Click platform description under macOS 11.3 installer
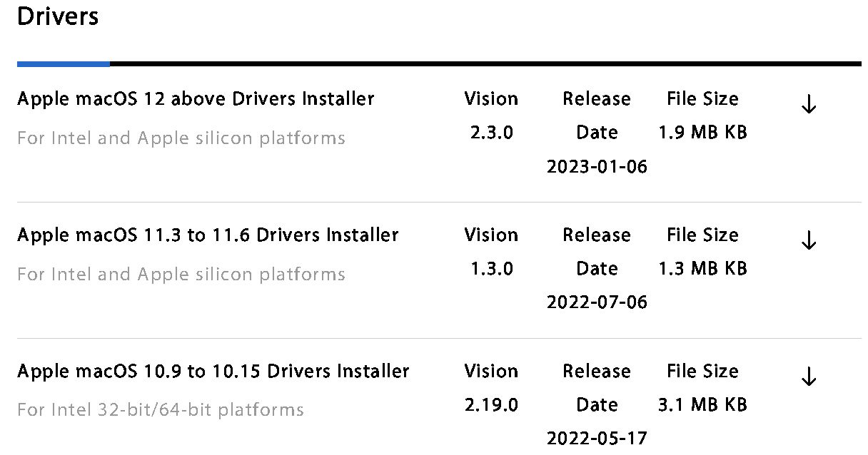This screenshot has width=868, height=455. [x=181, y=274]
